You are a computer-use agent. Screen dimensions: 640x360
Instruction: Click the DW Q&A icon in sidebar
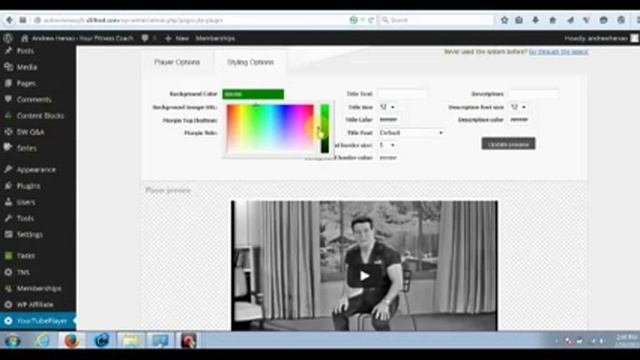pyautogui.click(x=8, y=132)
